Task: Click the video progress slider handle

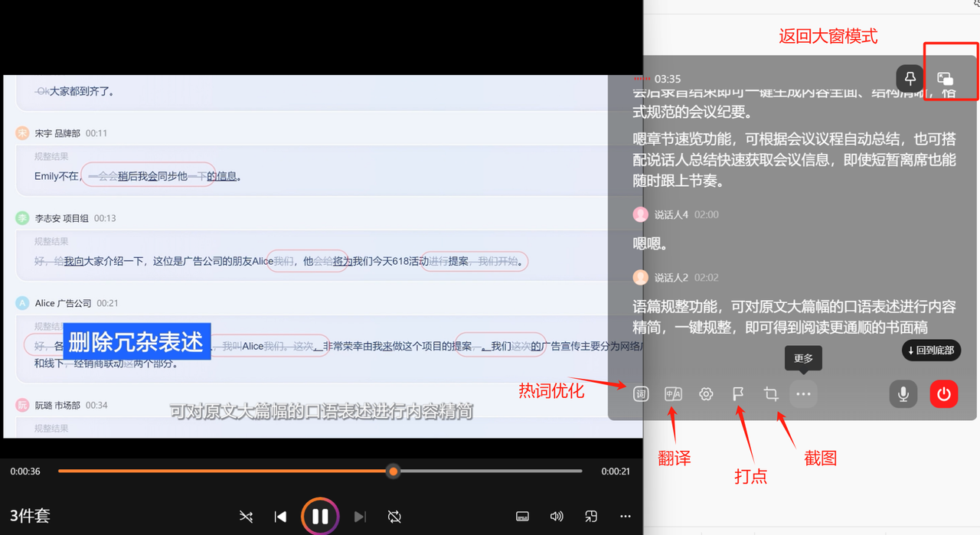Action: tap(393, 471)
